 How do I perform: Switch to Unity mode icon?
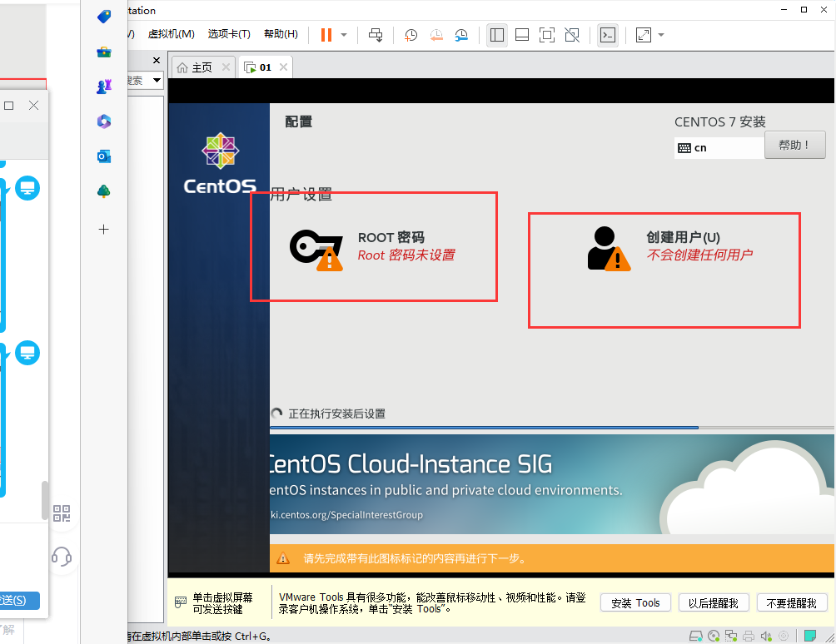[572, 35]
